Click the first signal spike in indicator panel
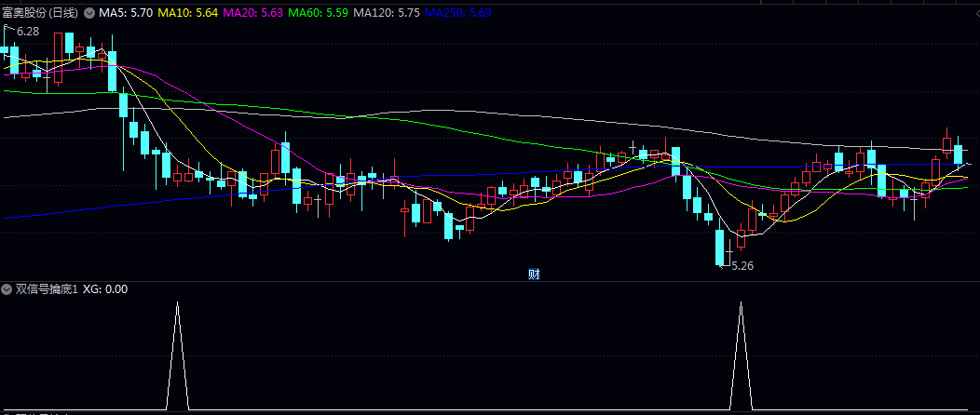This screenshot has width=980, height=415. 178,355
